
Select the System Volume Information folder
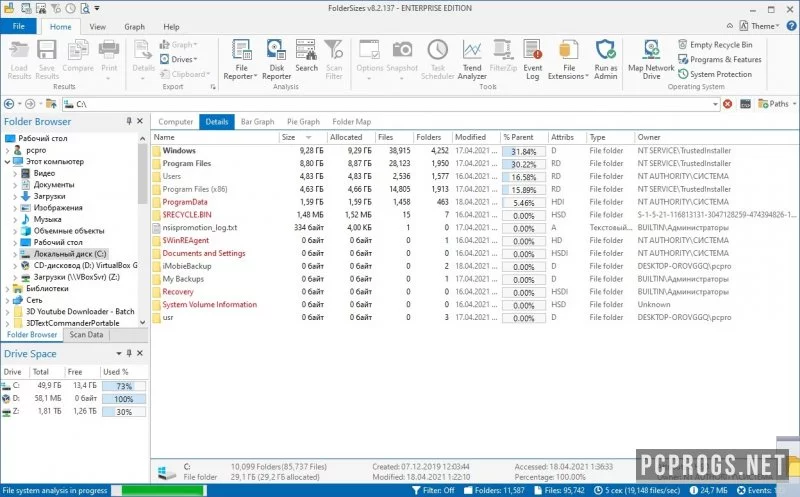(x=476, y=305)
